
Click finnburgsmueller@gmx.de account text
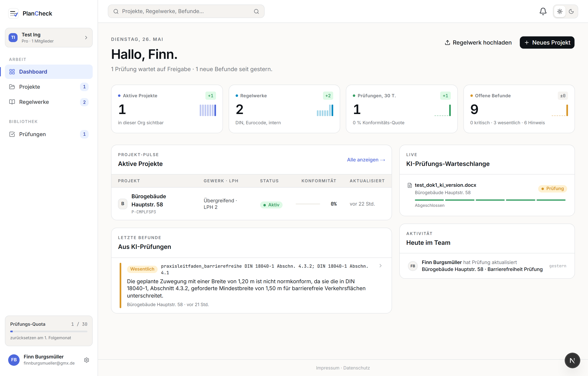click(49, 363)
